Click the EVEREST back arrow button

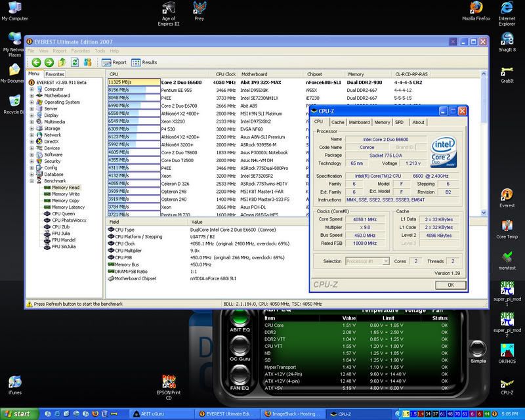tap(36, 62)
